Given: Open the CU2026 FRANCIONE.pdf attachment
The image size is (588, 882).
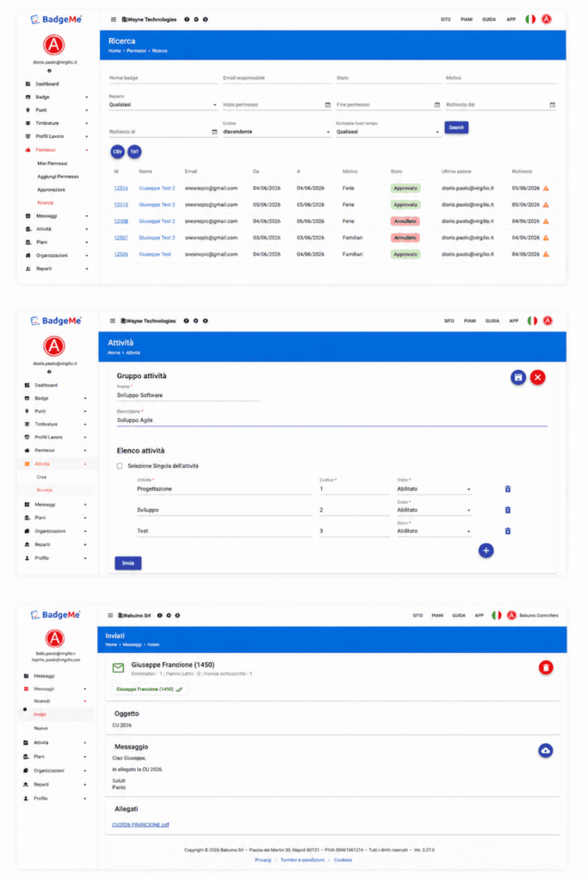Looking at the screenshot, I should 140,824.
